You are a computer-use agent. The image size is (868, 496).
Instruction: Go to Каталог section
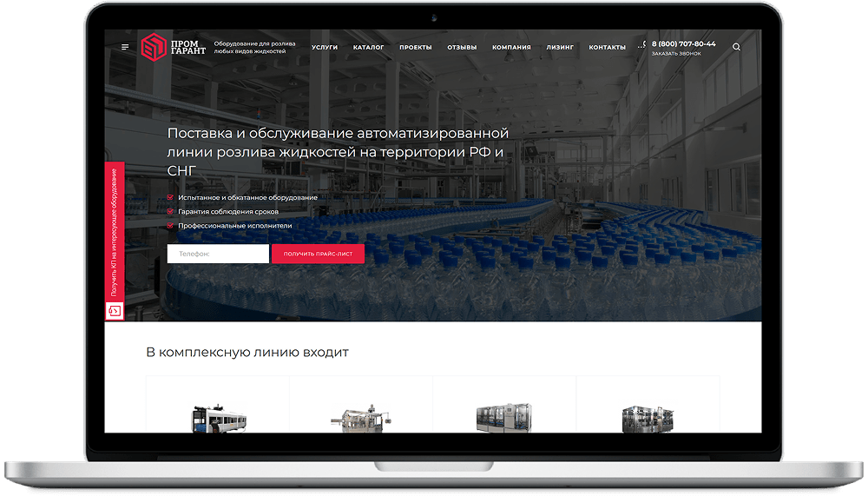tap(368, 47)
